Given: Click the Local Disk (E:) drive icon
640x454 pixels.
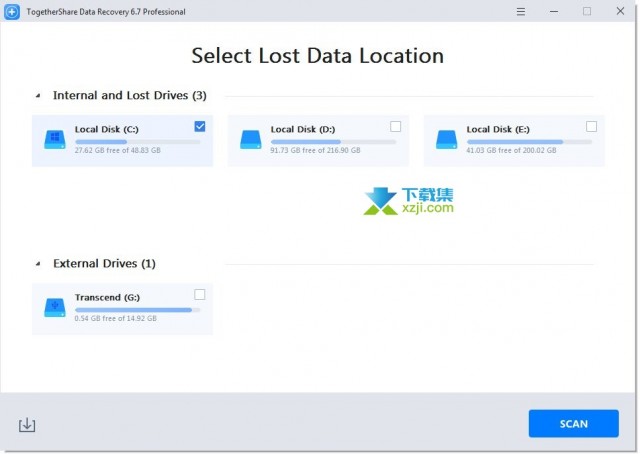Looking at the screenshot, I should pyautogui.click(x=447, y=140).
